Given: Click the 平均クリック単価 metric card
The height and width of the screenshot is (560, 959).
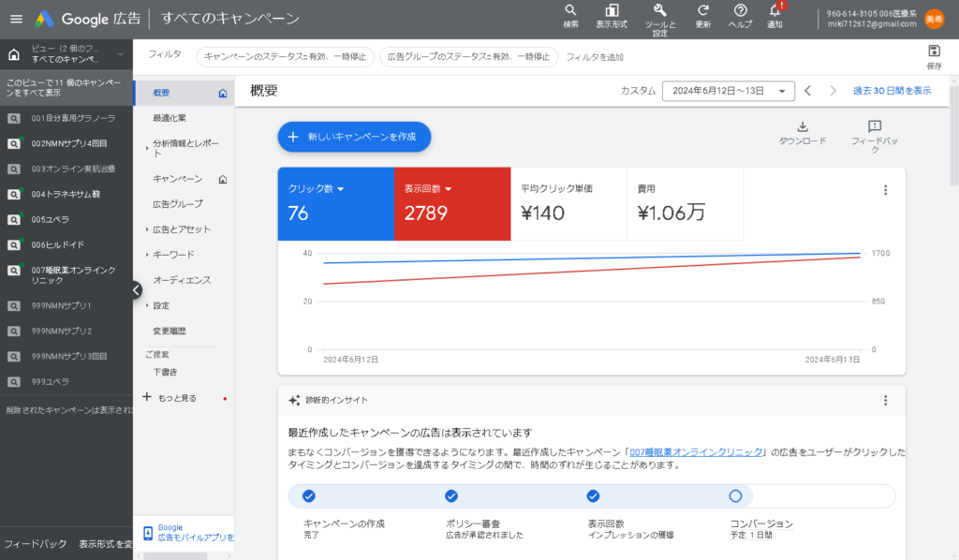Looking at the screenshot, I should click(568, 204).
